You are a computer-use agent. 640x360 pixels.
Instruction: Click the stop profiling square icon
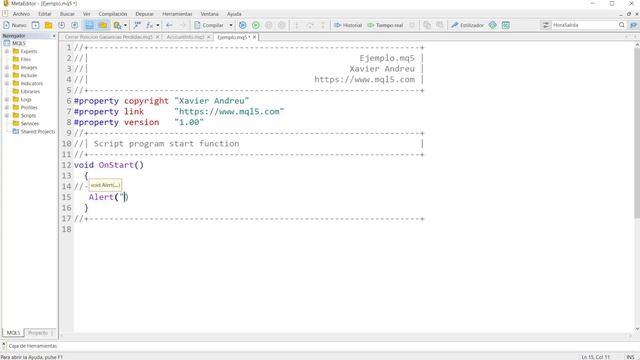[x=412, y=25]
